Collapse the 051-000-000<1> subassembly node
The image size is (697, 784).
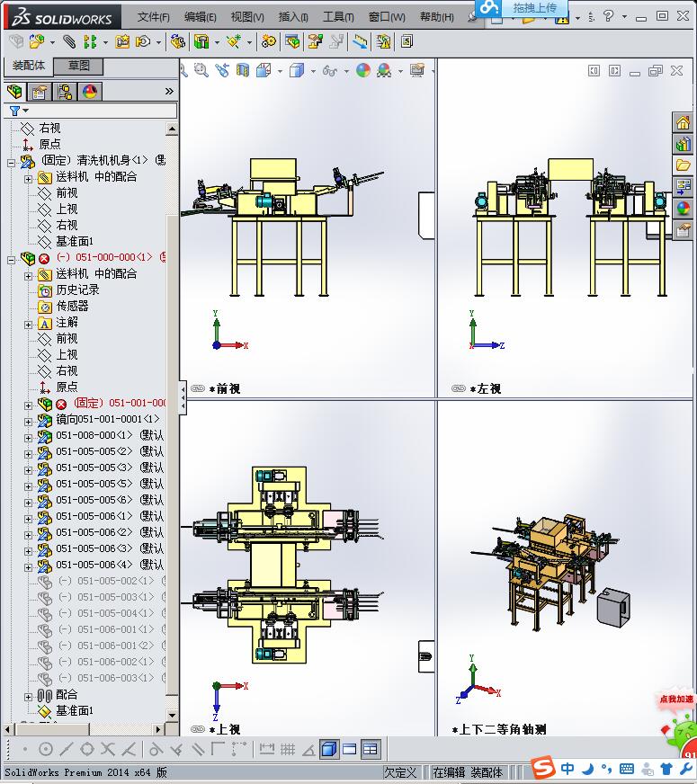[12, 260]
